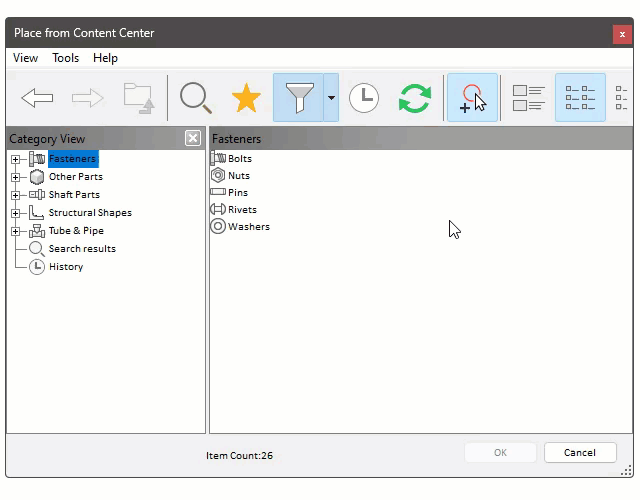Open the View menu
The width and height of the screenshot is (640, 500).
click(25, 58)
